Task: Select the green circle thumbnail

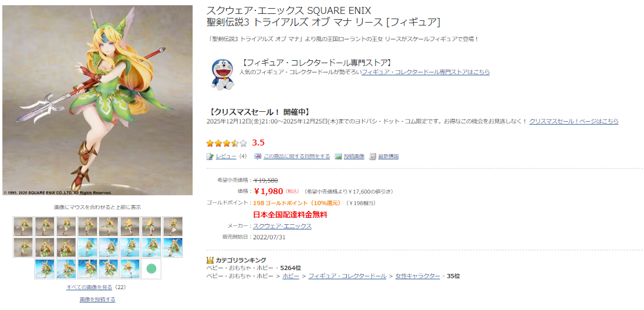Action: [x=151, y=269]
